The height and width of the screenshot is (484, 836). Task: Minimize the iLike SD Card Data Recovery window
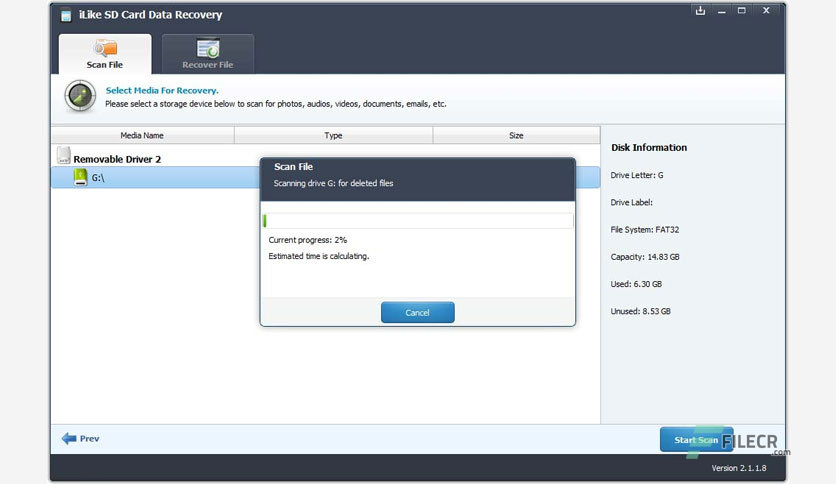[721, 11]
